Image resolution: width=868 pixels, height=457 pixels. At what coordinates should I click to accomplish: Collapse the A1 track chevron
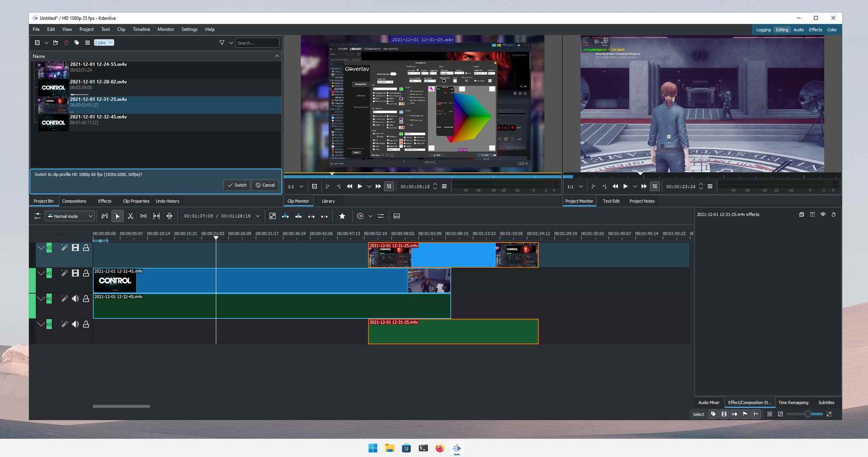(x=41, y=298)
